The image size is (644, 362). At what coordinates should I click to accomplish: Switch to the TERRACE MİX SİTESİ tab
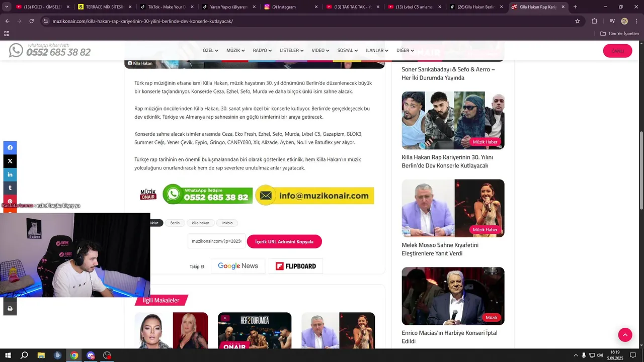104,7
